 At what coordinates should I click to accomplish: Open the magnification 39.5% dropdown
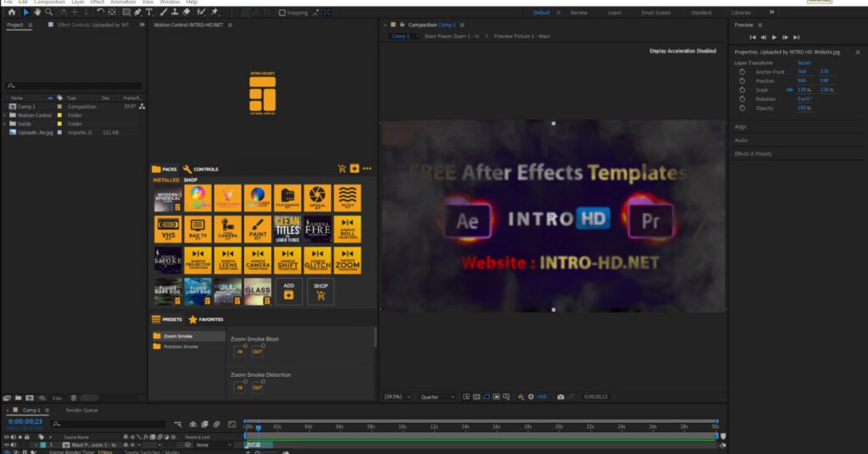(x=398, y=396)
